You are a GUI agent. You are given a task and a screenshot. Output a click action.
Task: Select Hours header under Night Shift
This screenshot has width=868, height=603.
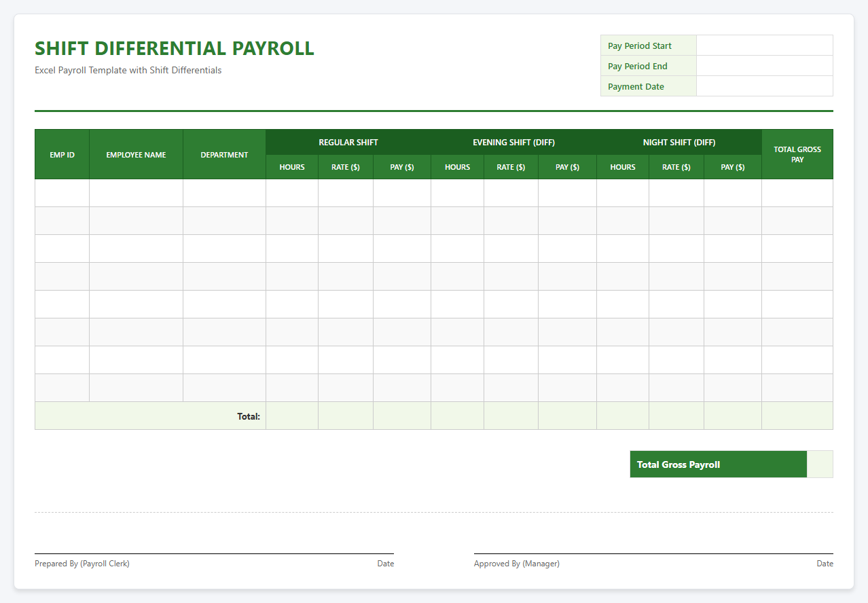coord(623,167)
